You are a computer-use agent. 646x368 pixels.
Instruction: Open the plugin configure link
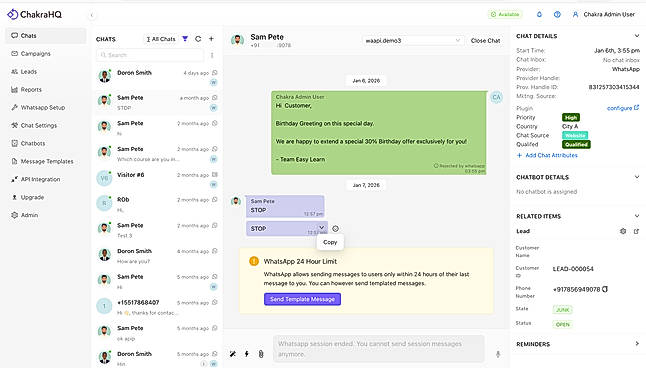tap(623, 108)
